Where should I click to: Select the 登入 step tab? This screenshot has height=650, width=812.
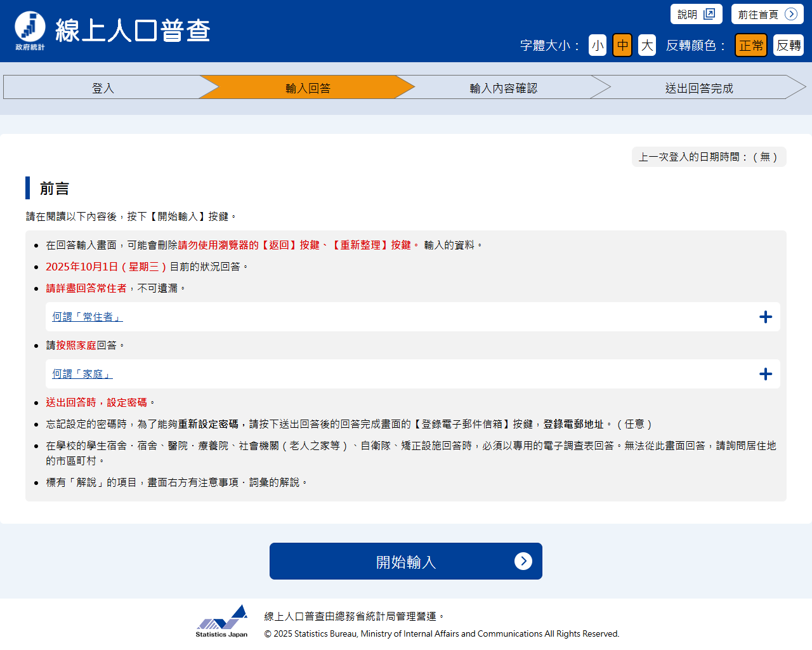tap(103, 88)
